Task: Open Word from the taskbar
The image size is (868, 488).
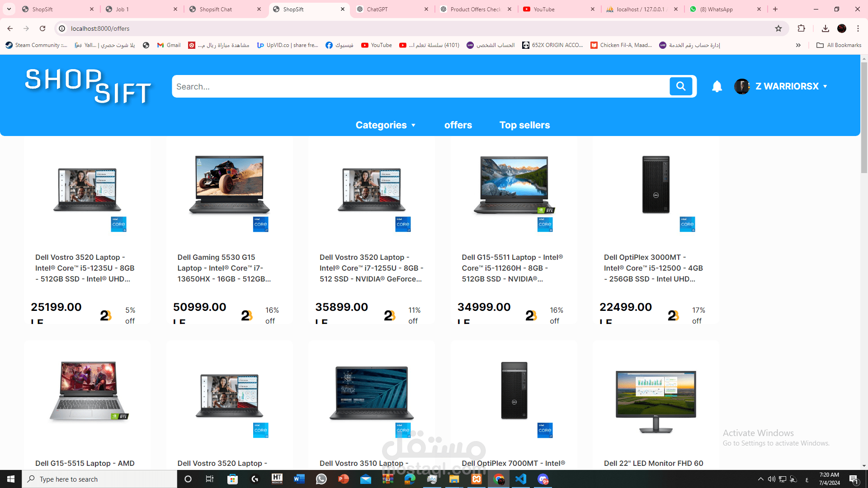Action: [299, 479]
